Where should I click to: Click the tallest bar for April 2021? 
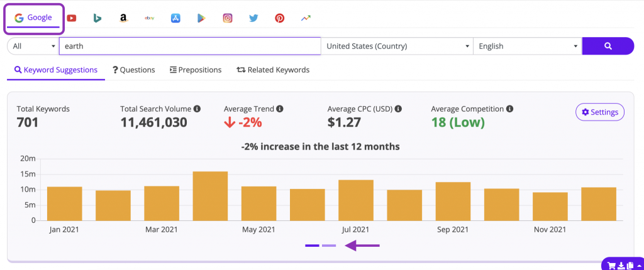(x=210, y=196)
